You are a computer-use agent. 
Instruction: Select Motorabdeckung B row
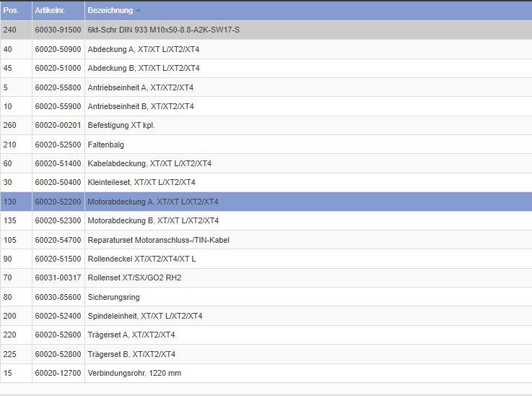pyautogui.click(x=152, y=220)
